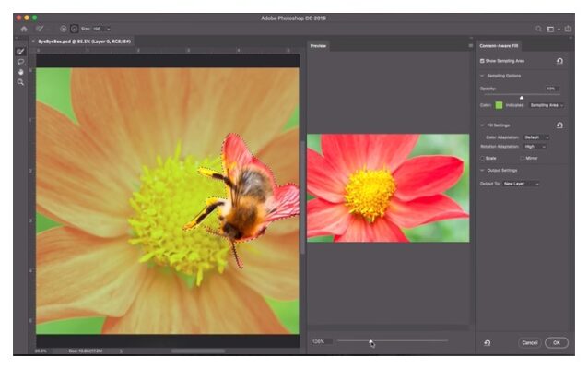The height and width of the screenshot is (369, 588).
Task: Select the Sampling Brush tool in toolbar
Action: pyautogui.click(x=20, y=52)
